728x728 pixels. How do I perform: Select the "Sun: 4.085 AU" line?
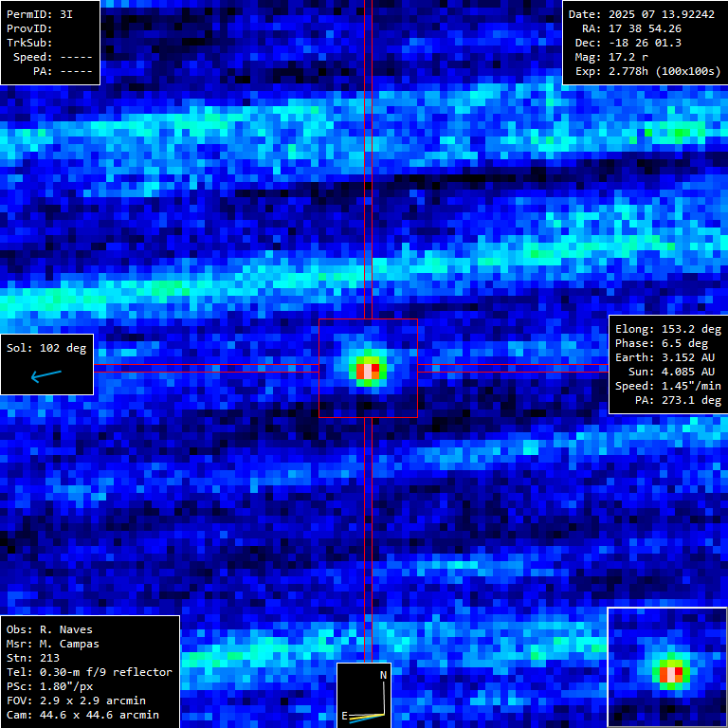pos(671,372)
